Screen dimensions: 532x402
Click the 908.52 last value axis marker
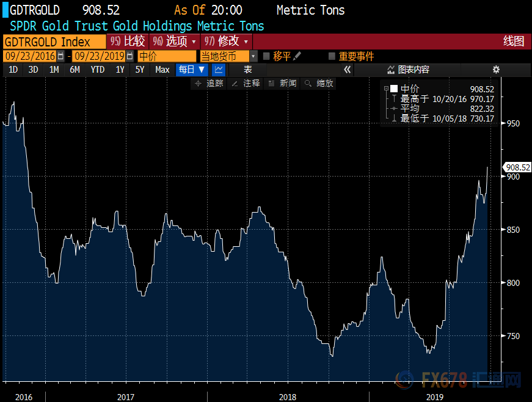point(517,167)
